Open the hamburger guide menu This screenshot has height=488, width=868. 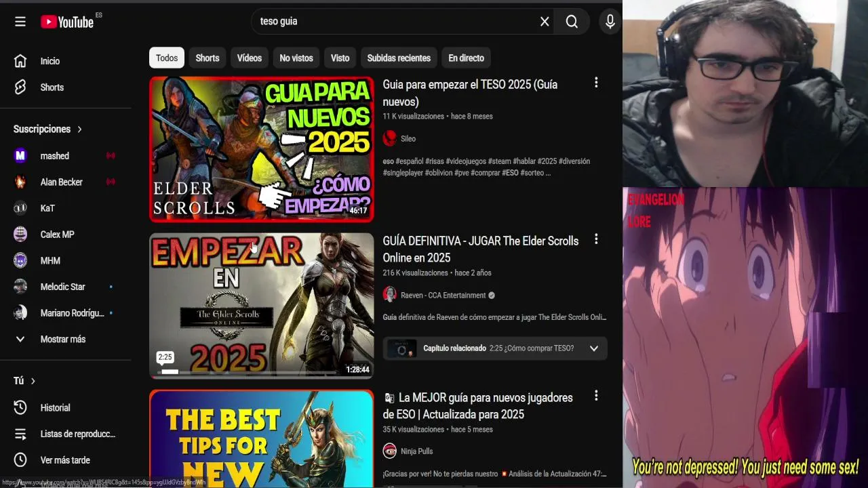[x=20, y=22]
